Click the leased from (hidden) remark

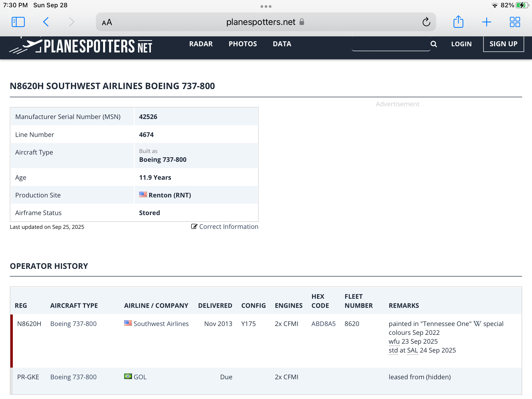[420, 377]
